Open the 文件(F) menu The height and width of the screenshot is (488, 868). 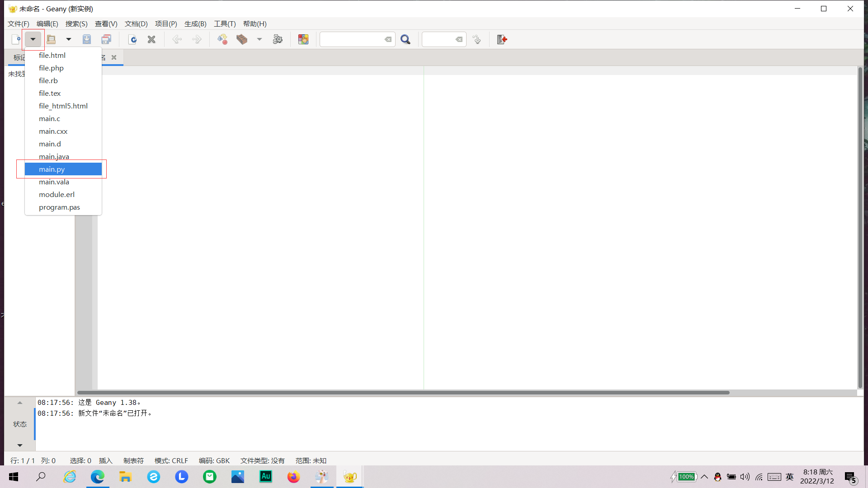(x=19, y=23)
